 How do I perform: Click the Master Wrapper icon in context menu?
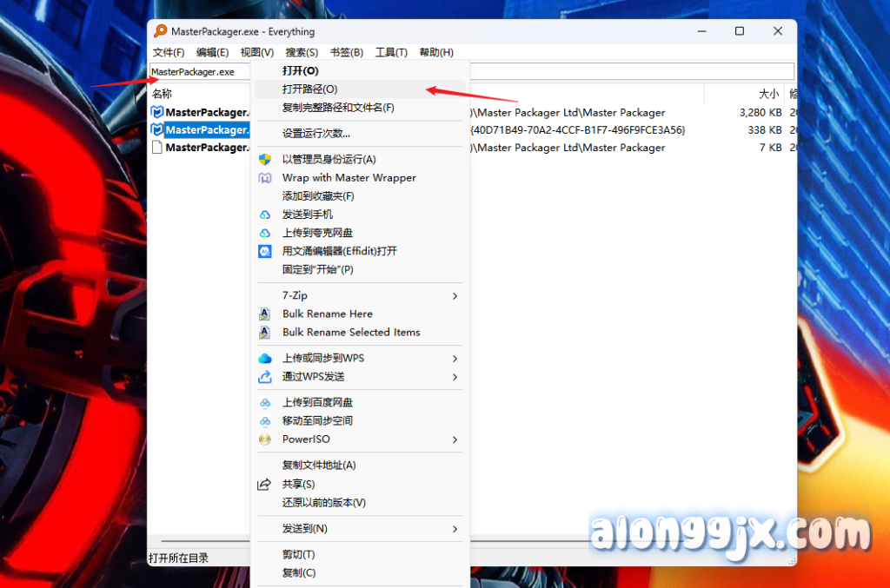265,178
